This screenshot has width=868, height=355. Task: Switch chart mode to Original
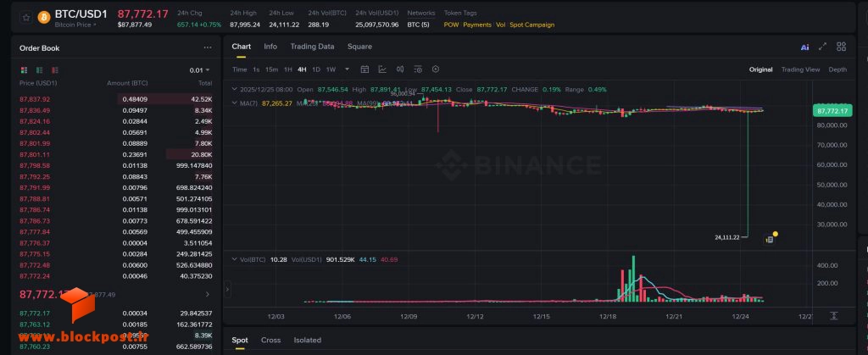point(760,69)
